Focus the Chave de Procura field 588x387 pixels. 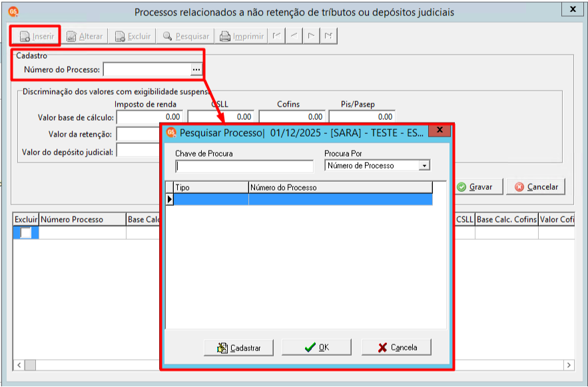click(x=244, y=166)
